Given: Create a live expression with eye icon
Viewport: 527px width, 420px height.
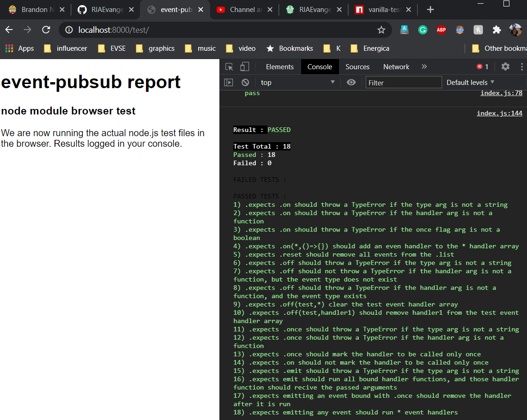Looking at the screenshot, I should [x=351, y=82].
